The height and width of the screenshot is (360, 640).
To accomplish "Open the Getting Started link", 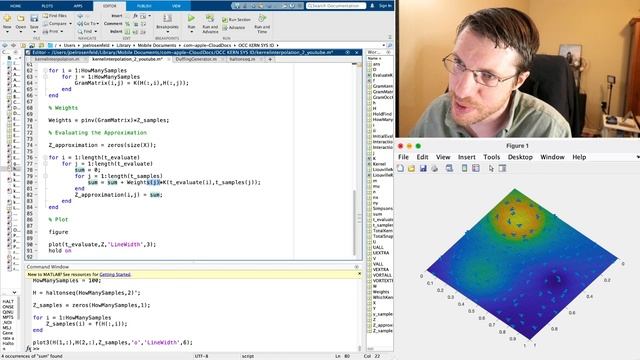I will pos(115,274).
